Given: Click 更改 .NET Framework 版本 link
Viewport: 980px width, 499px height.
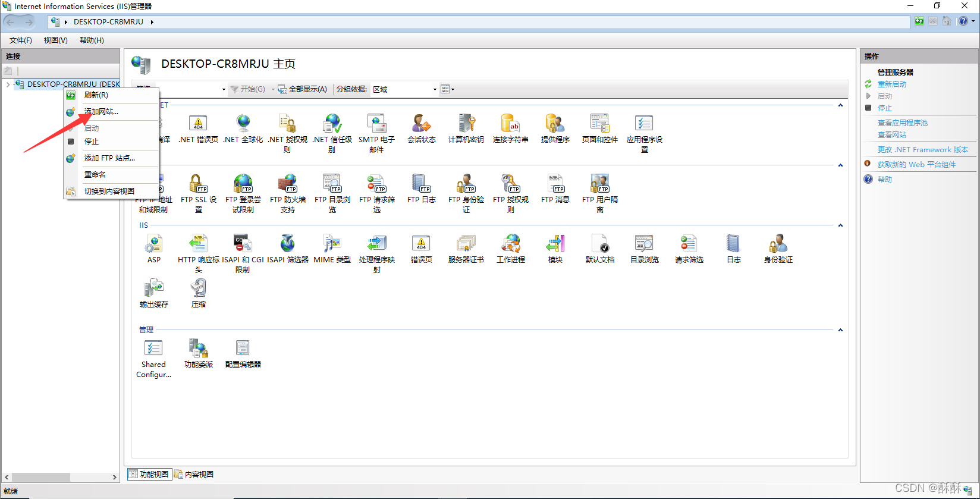Looking at the screenshot, I should coord(923,150).
